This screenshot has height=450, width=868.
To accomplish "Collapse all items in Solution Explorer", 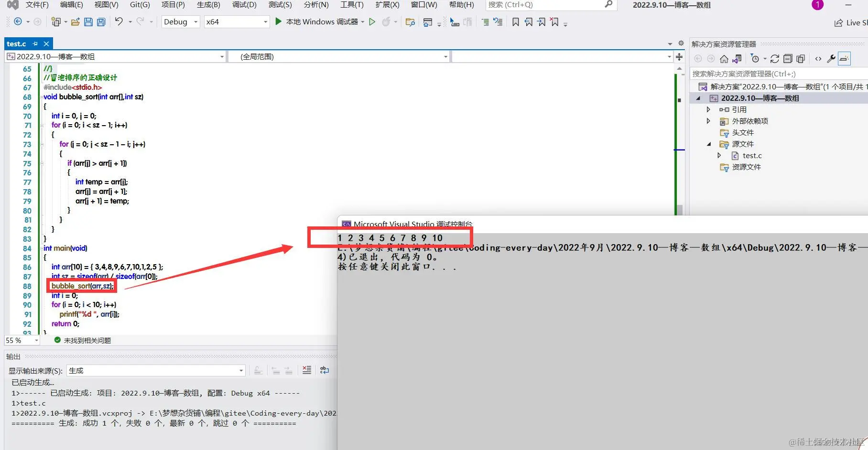I will (788, 59).
